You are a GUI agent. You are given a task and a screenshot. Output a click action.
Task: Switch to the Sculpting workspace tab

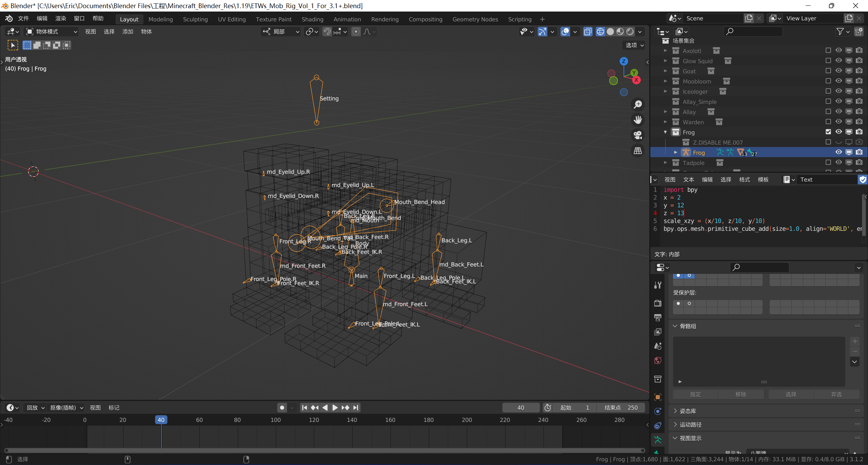pos(195,19)
